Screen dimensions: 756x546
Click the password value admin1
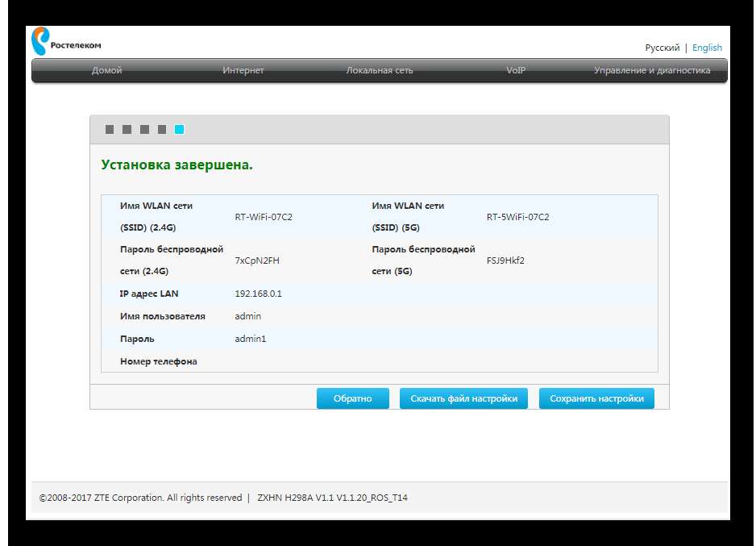(250, 339)
